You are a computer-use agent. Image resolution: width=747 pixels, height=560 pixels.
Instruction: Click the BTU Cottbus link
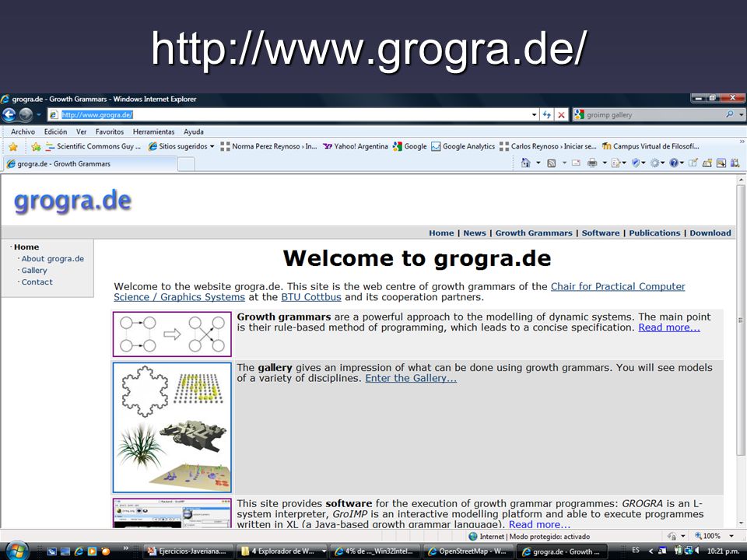point(311,297)
